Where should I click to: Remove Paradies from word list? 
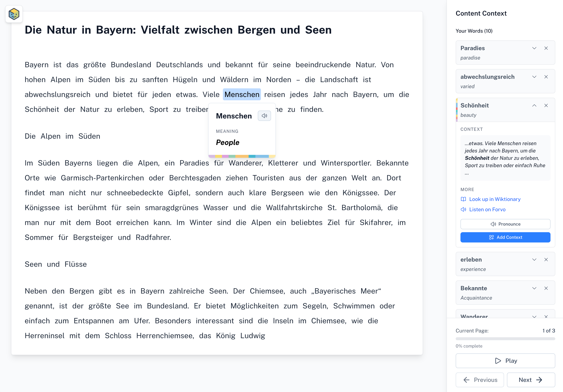click(x=546, y=48)
